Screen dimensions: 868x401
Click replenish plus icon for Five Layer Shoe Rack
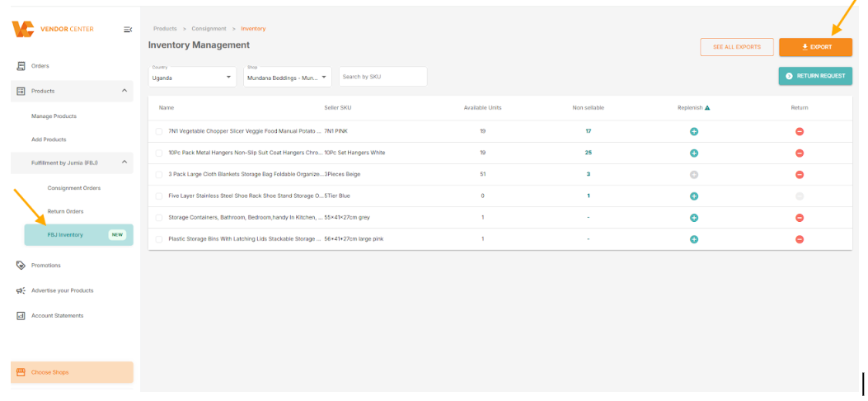(x=694, y=196)
